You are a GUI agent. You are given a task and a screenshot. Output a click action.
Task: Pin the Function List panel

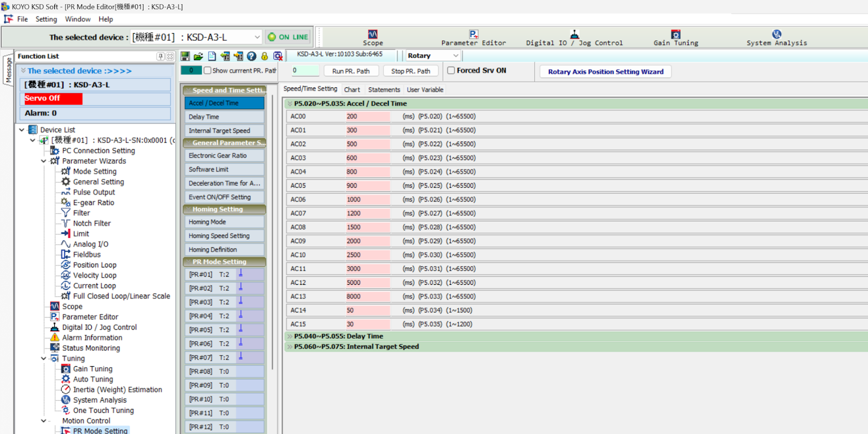point(161,56)
